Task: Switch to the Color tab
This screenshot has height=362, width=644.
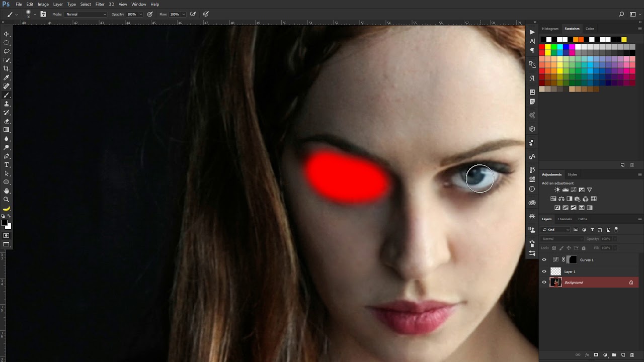Action: [590, 29]
